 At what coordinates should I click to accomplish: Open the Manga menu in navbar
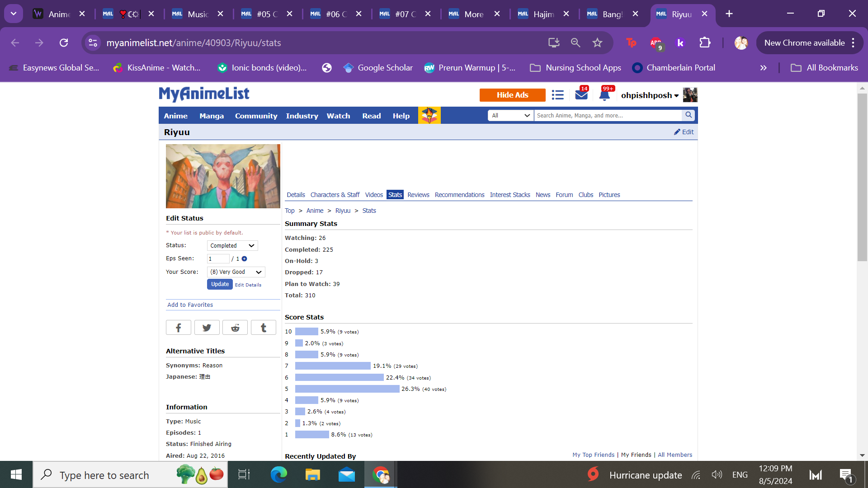(x=212, y=116)
